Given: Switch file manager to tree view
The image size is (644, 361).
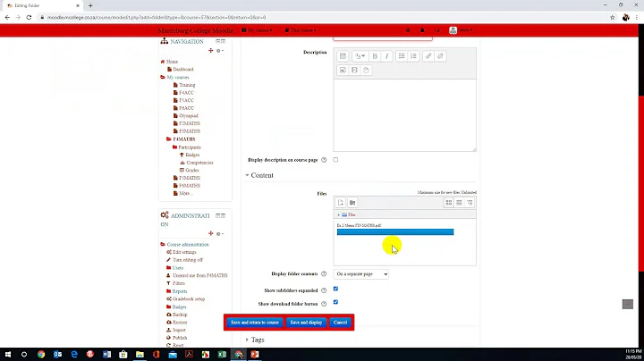Looking at the screenshot, I should tap(470, 203).
